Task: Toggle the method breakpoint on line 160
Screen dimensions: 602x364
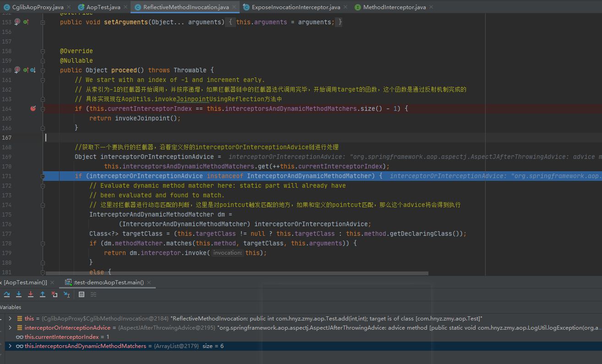Action: (x=17, y=70)
